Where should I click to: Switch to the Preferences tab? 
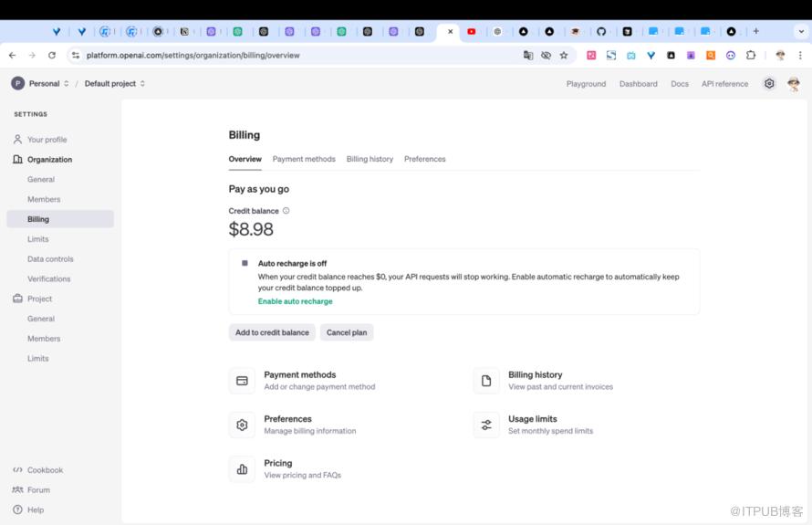pos(424,159)
